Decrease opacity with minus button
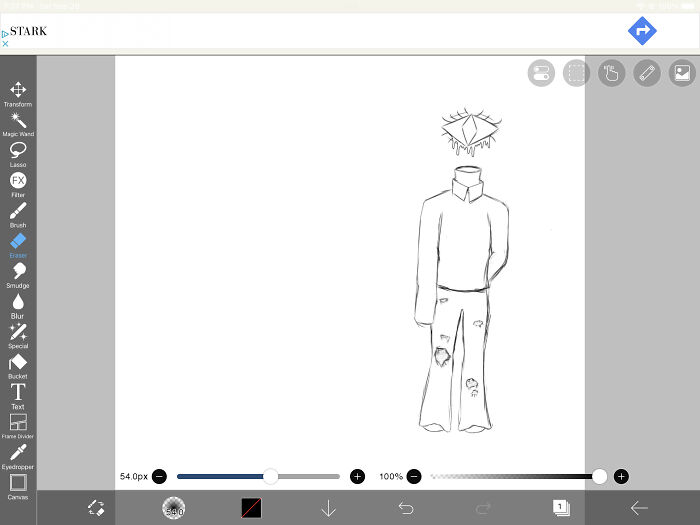 414,476
